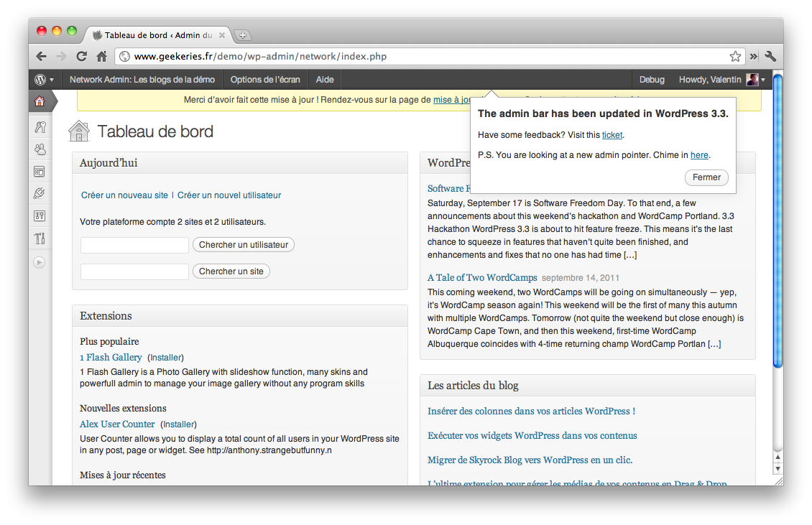Open Chrome wrench settings menu
This screenshot has width=812, height=525.
[770, 57]
